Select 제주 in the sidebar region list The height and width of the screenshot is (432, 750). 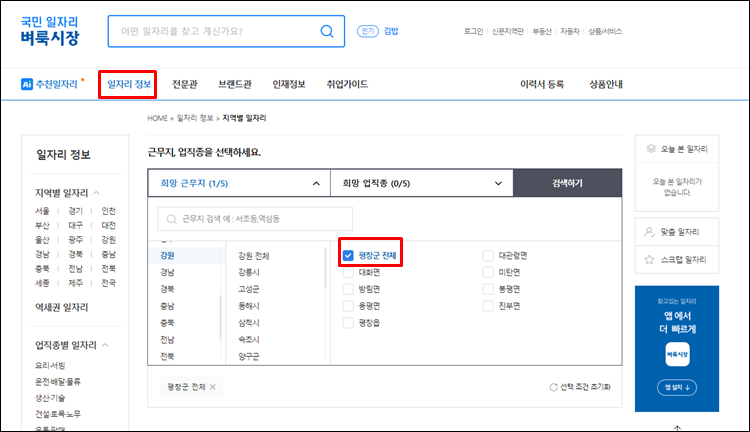(x=75, y=283)
